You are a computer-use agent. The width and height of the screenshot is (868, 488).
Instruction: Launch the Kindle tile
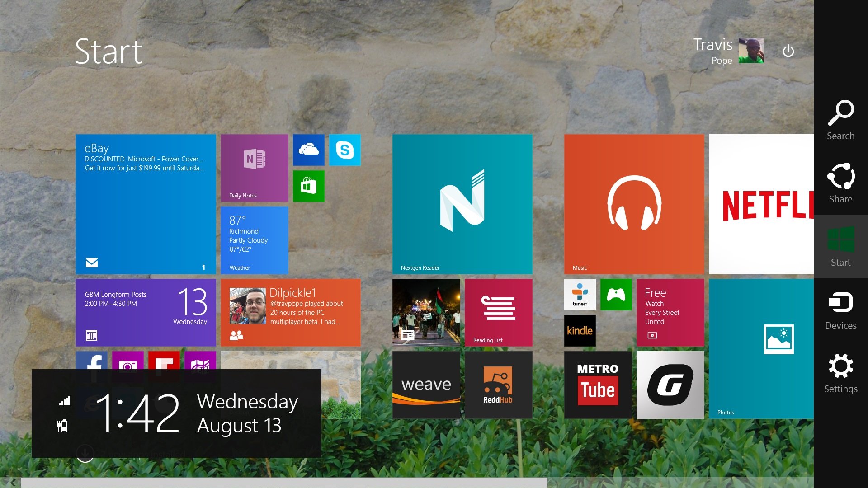[580, 331]
